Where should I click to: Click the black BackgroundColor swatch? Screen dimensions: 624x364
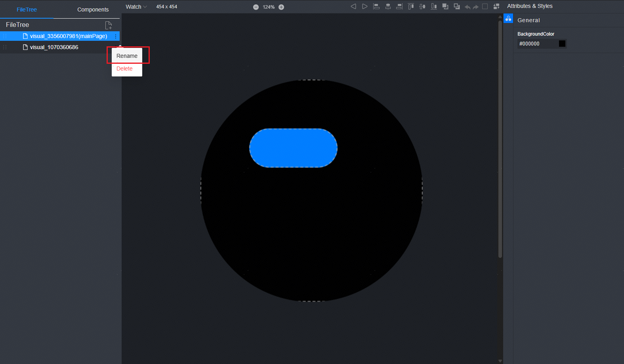[562, 44]
